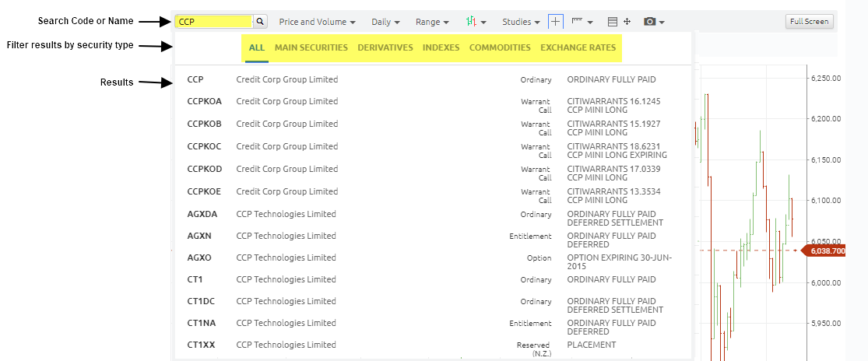
Task: Click the list panel layout icon
Action: pos(612,22)
